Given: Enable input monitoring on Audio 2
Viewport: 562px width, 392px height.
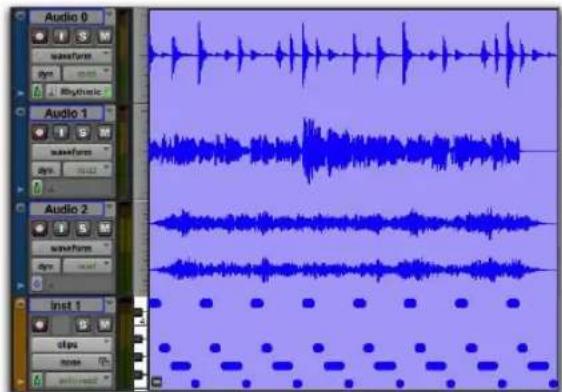Looking at the screenshot, I should (x=62, y=228).
